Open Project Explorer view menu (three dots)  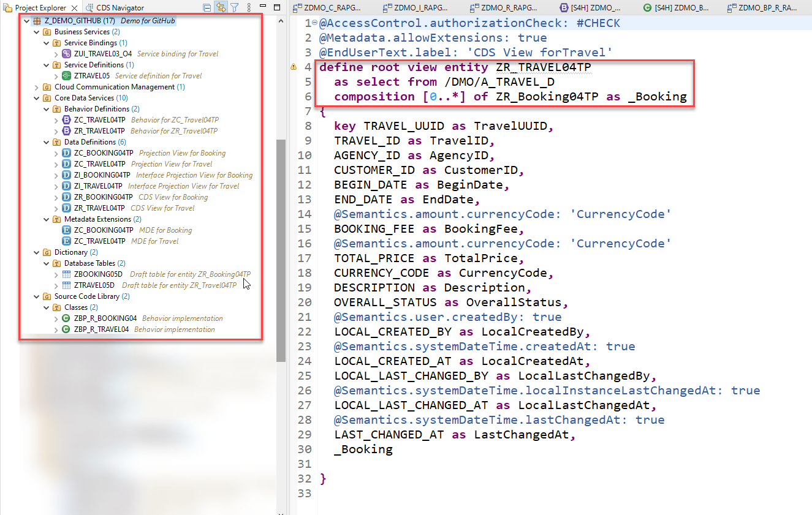click(x=249, y=8)
